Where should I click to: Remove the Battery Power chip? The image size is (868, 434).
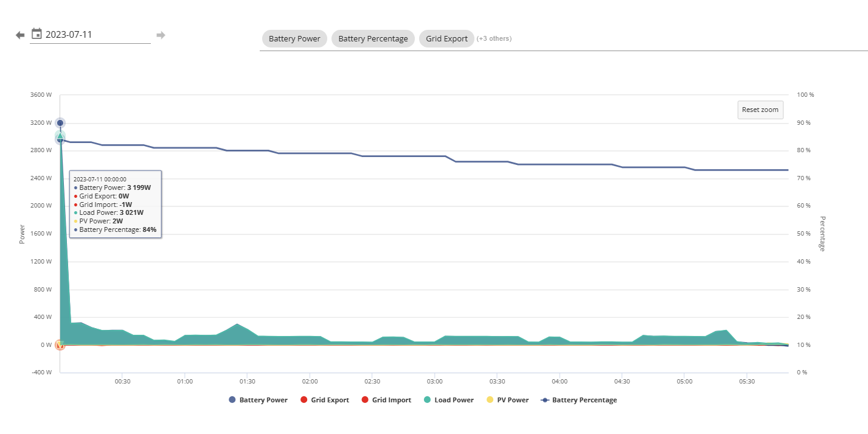coord(294,38)
